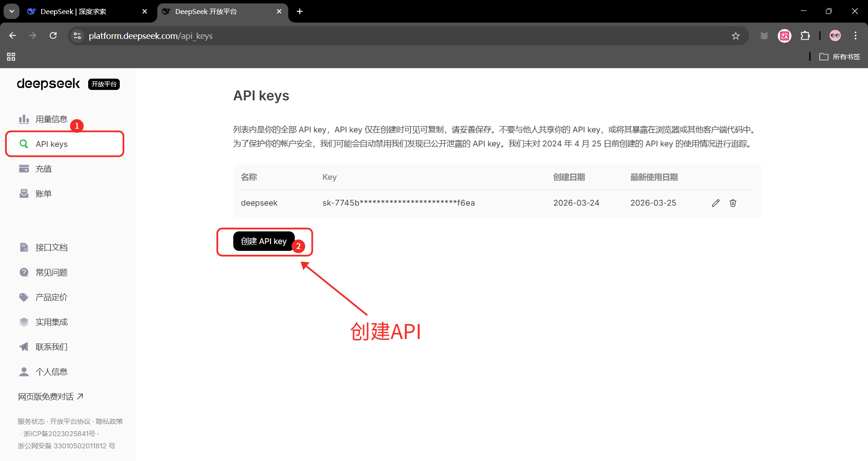Close the DeepSeek | 深度求索 tab

(145, 12)
